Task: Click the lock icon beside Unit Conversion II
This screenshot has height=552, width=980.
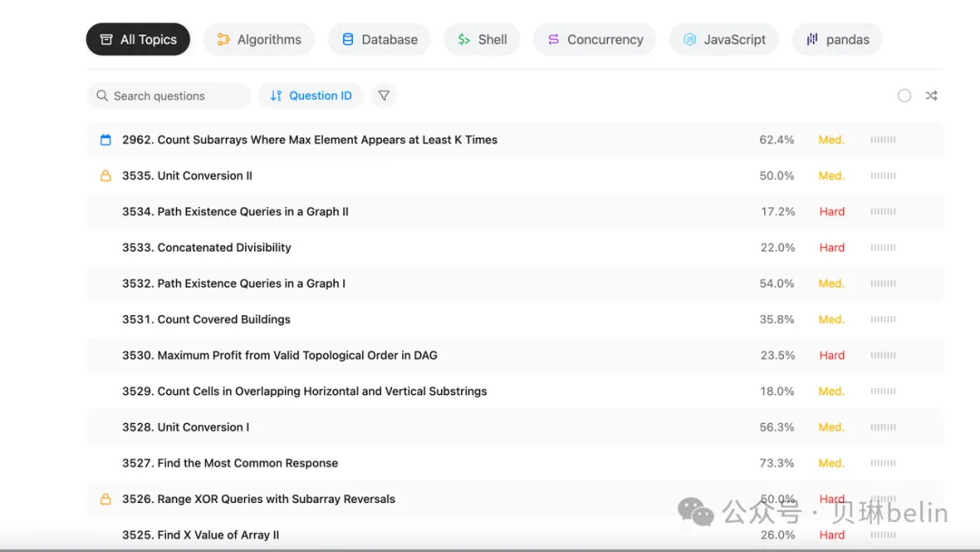Action: pyautogui.click(x=105, y=175)
